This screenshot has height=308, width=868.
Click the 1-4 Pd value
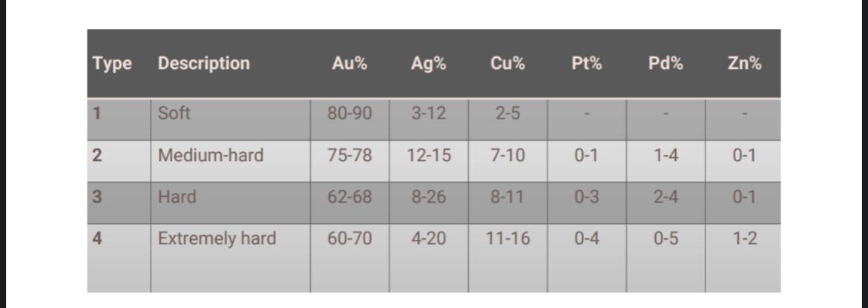click(666, 155)
